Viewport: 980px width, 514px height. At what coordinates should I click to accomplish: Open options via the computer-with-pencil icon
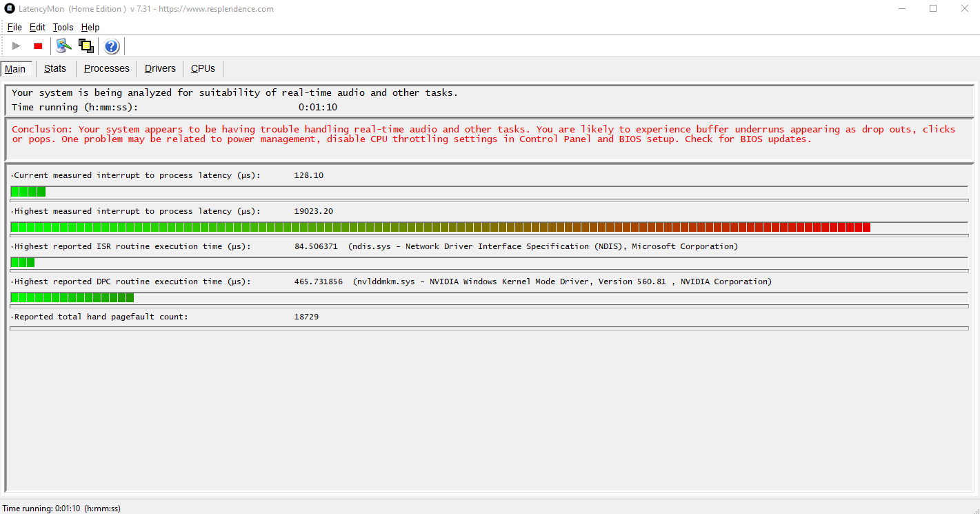click(x=64, y=46)
